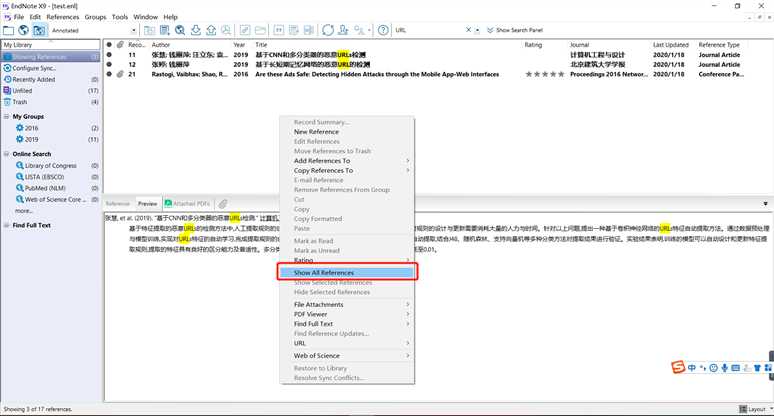774x416 pixels.
Task: Open the Help menu
Action: click(x=170, y=17)
